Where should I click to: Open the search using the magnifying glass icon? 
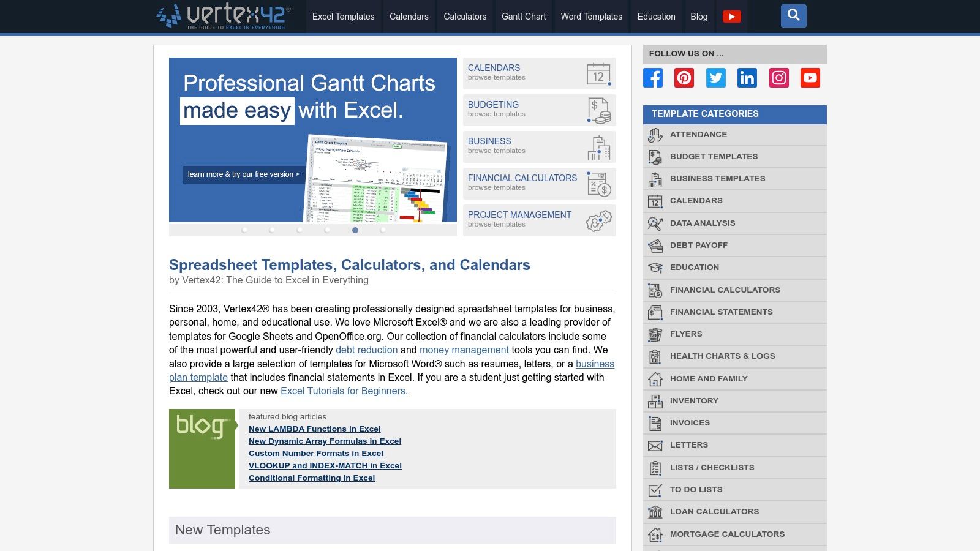click(793, 16)
